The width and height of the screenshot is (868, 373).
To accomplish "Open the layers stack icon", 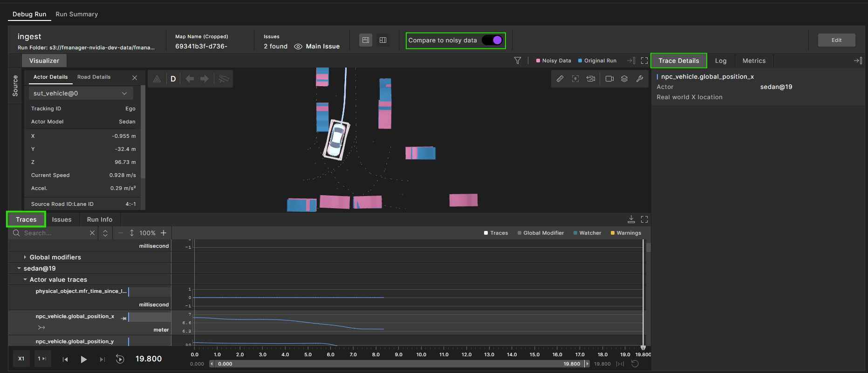I will [624, 79].
